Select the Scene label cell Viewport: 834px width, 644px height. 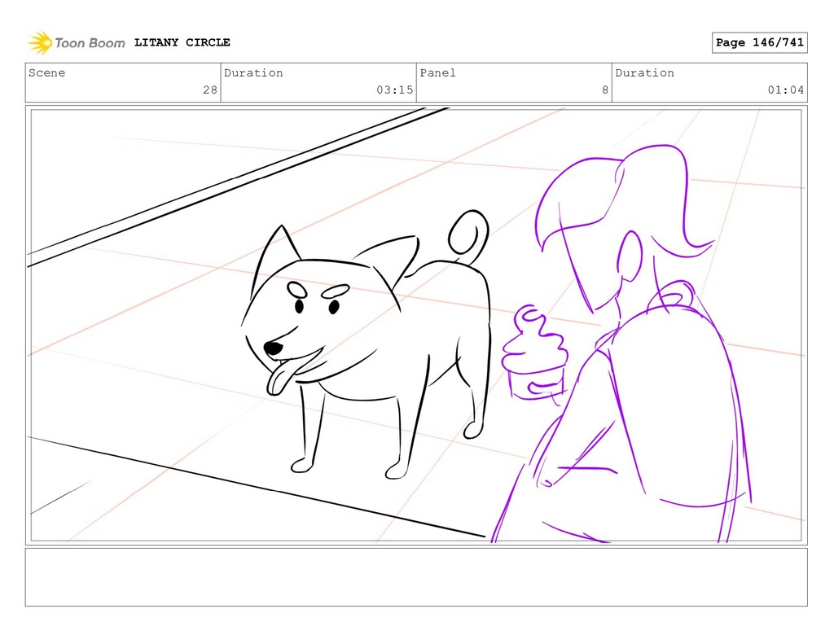click(x=123, y=82)
